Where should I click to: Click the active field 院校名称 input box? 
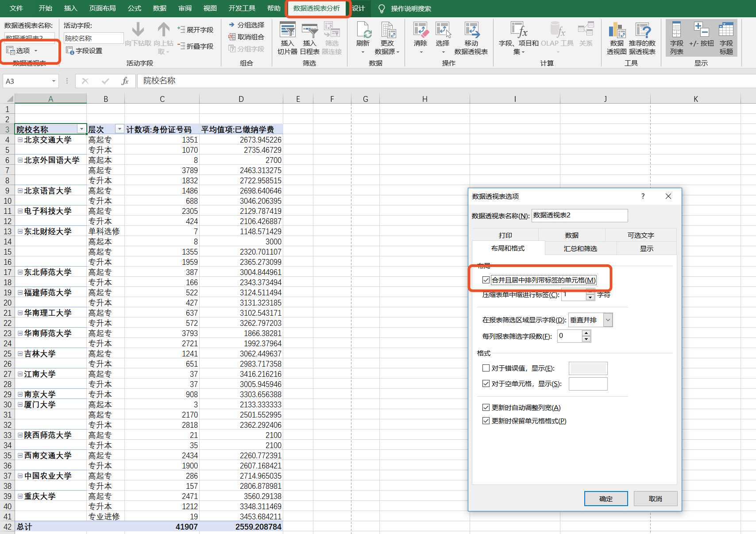[x=93, y=38]
